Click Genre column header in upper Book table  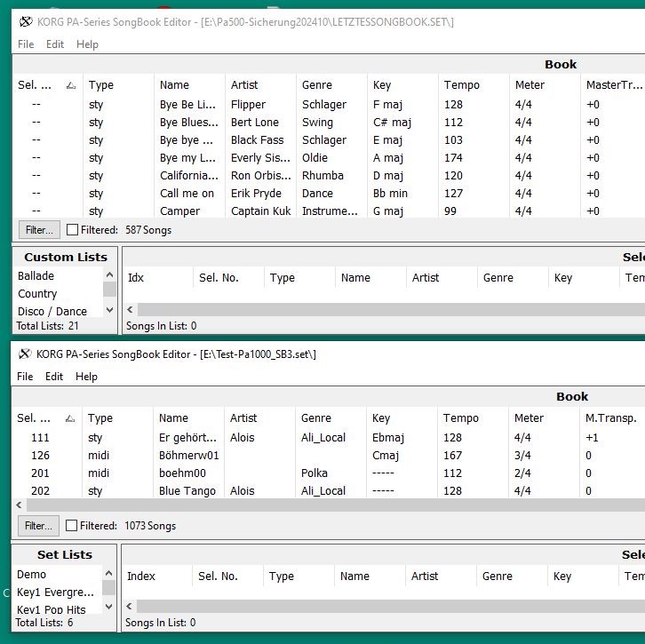click(332, 85)
